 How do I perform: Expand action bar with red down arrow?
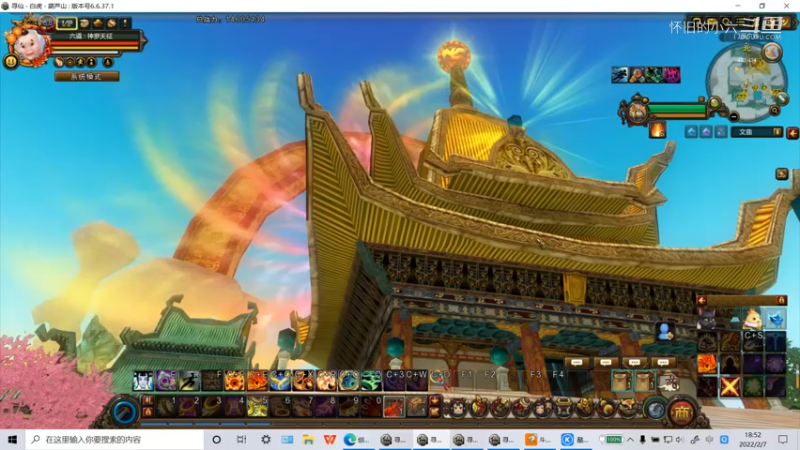point(434,401)
